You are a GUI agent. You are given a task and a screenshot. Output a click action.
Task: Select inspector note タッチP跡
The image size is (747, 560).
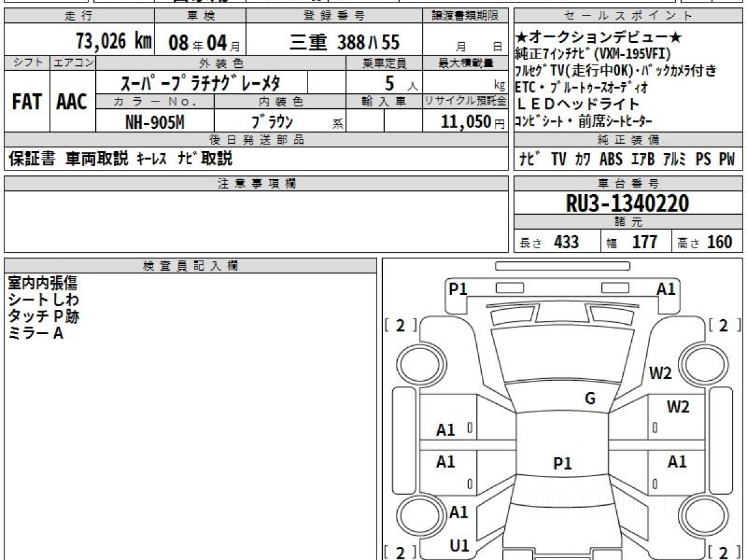click(x=44, y=317)
